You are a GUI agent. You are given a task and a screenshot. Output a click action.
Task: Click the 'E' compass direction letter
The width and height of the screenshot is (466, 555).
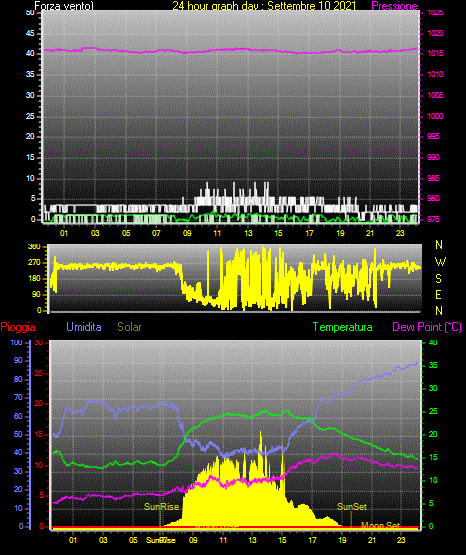438,295
